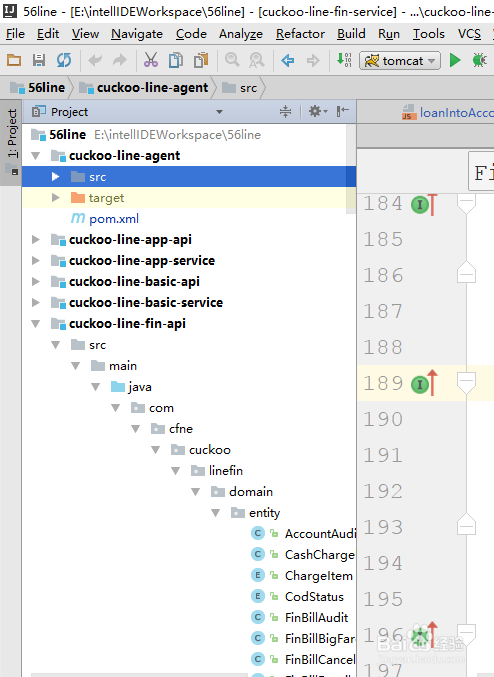Click the Save All disk icon
Image resolution: width=494 pixels, height=677 pixels.
[x=39, y=60]
